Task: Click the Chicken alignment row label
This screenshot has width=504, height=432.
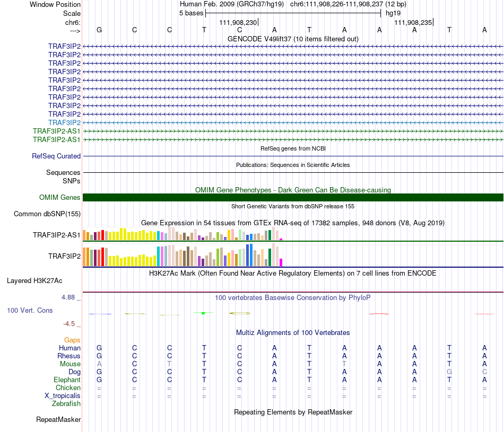Action: (68, 387)
